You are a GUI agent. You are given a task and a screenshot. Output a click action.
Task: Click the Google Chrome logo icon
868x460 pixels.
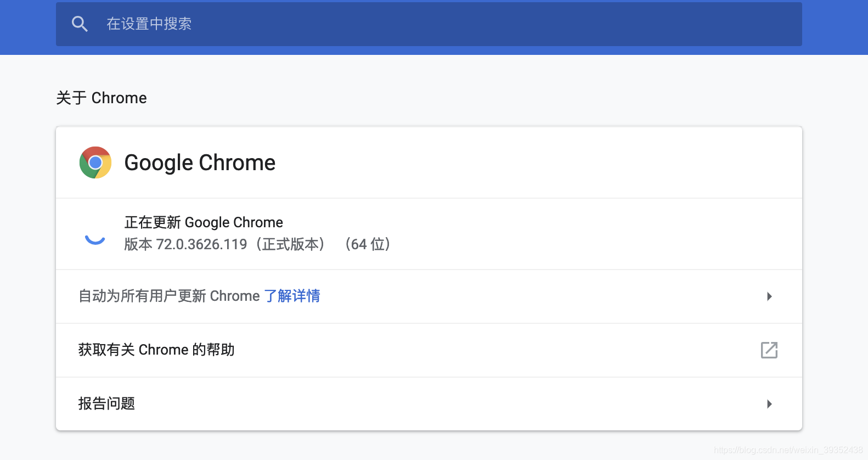point(95,162)
